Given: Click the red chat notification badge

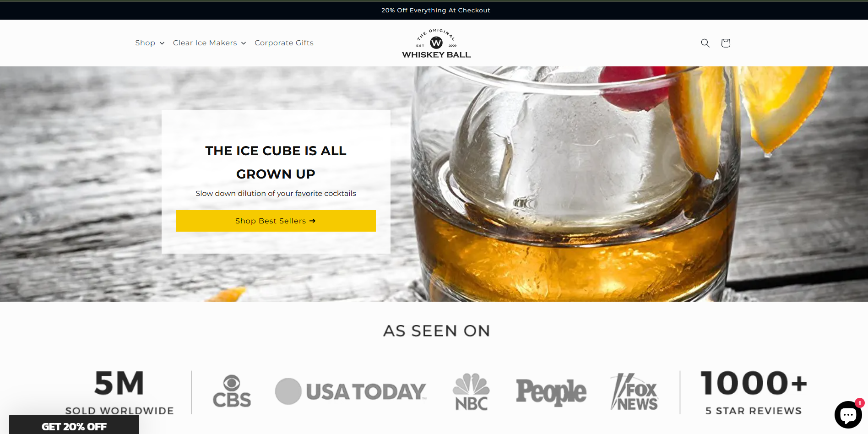Looking at the screenshot, I should [859, 403].
